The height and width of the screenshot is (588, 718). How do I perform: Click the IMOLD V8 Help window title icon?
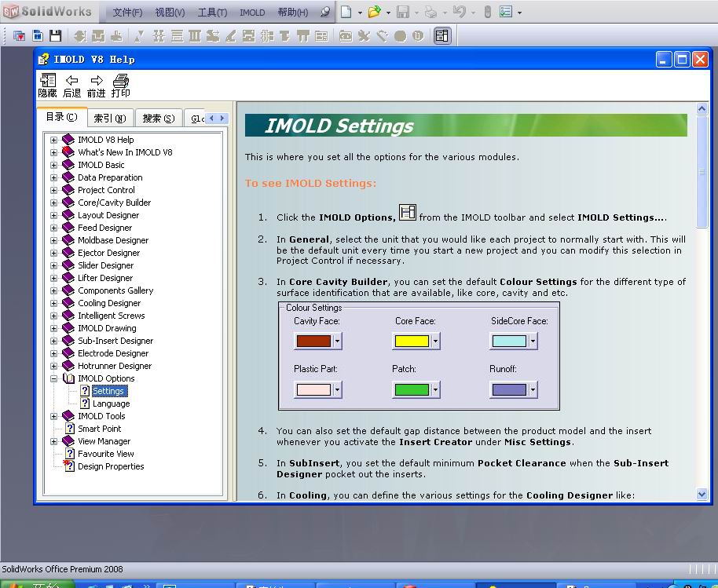43,59
